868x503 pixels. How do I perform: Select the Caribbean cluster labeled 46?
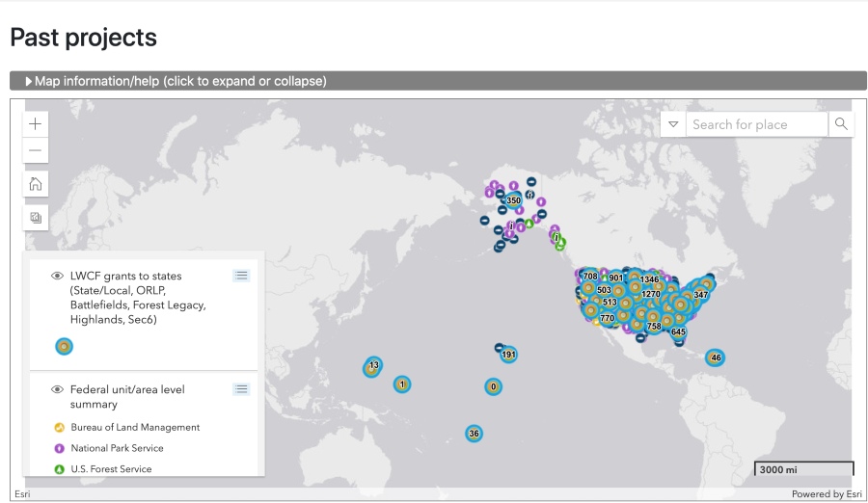715,357
